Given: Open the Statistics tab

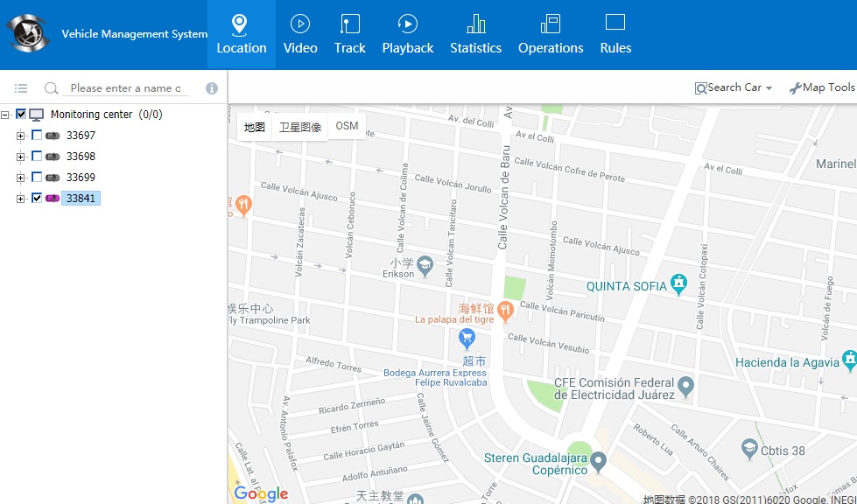Looking at the screenshot, I should 475,35.
